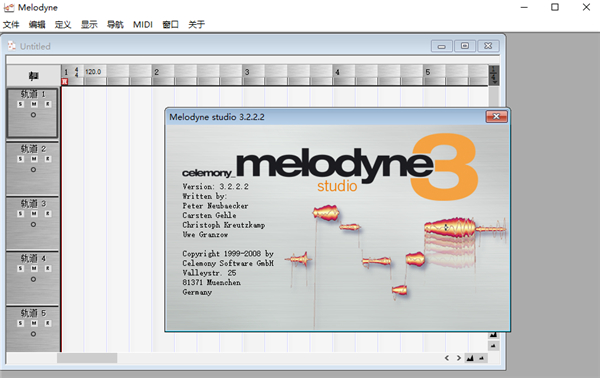Click the Untitled document icon in title
This screenshot has width=600, height=378.
(12, 46)
